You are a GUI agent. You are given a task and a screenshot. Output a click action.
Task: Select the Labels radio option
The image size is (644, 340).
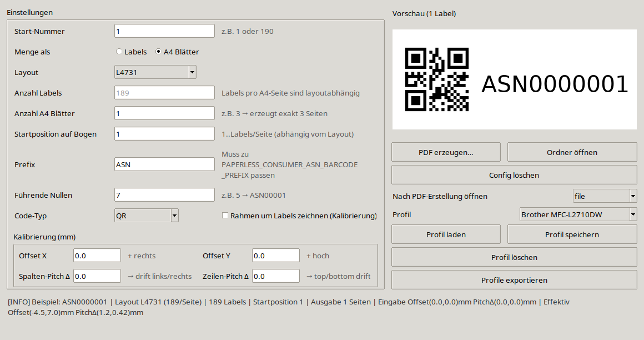pos(132,52)
